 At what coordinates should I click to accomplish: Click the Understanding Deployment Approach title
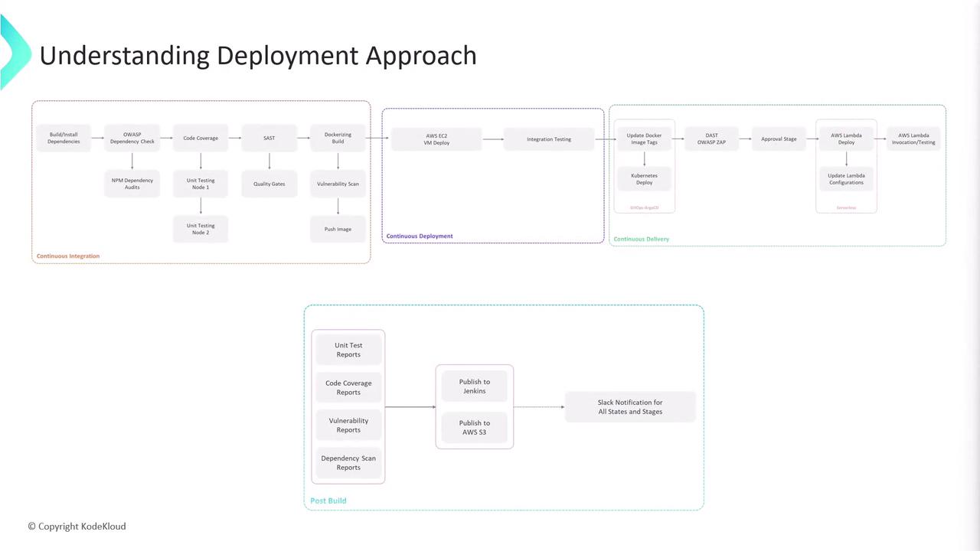pyautogui.click(x=258, y=55)
